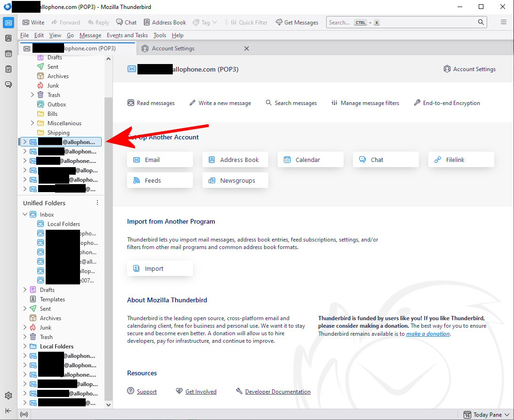Open the Address Book space icon in sidebar
The image size is (514, 420).
pyautogui.click(x=8, y=38)
